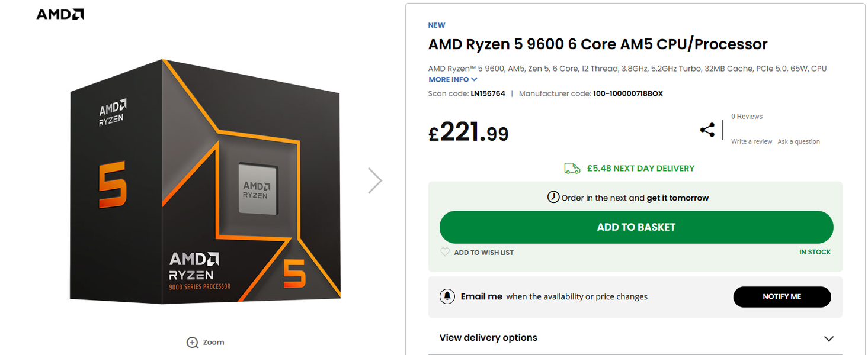Click ADD TO WISH LIST text

click(x=483, y=253)
